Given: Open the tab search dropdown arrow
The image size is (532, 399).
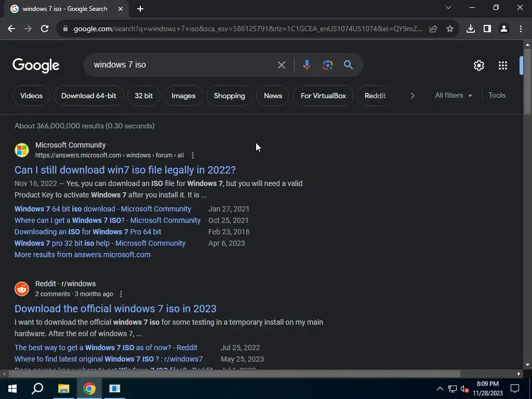Looking at the screenshot, I should [x=448, y=7].
